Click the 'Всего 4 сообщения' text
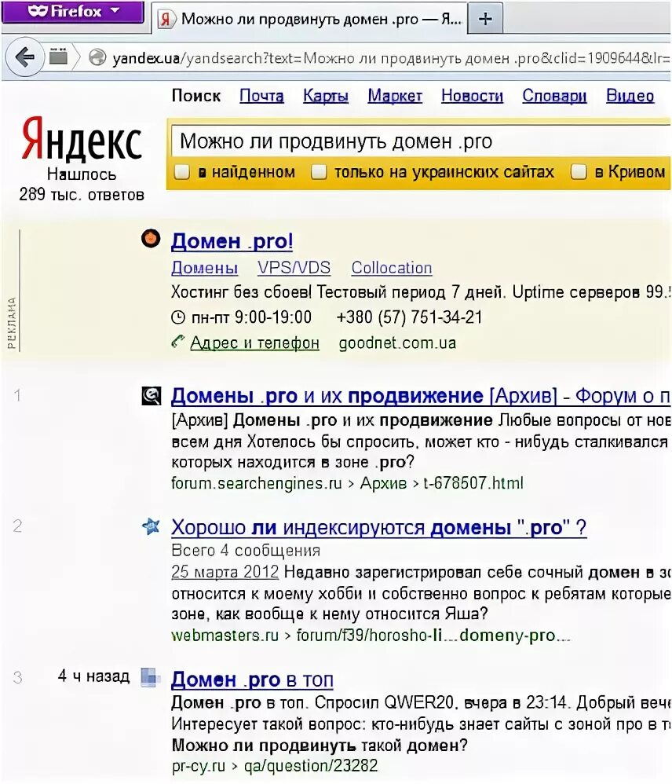 tap(245, 550)
